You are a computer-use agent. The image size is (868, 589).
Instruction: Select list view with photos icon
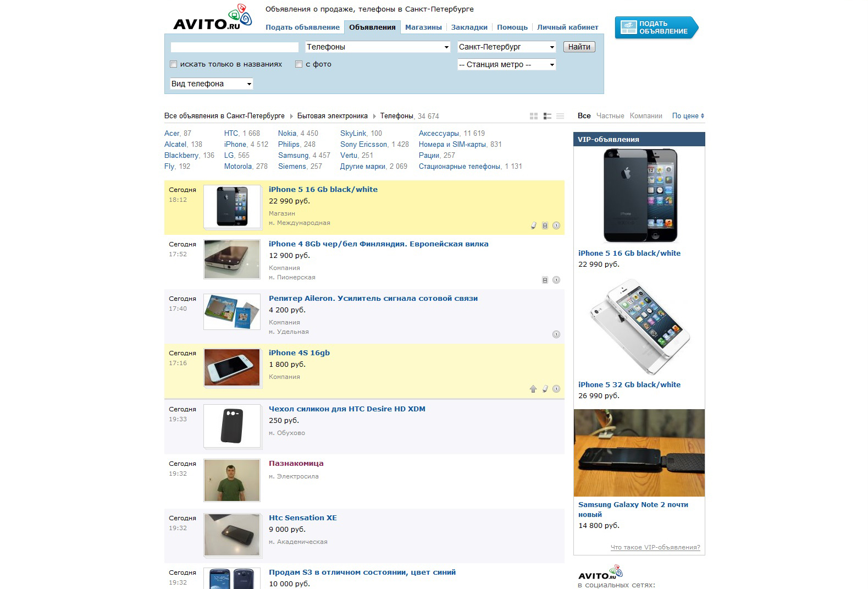click(547, 116)
